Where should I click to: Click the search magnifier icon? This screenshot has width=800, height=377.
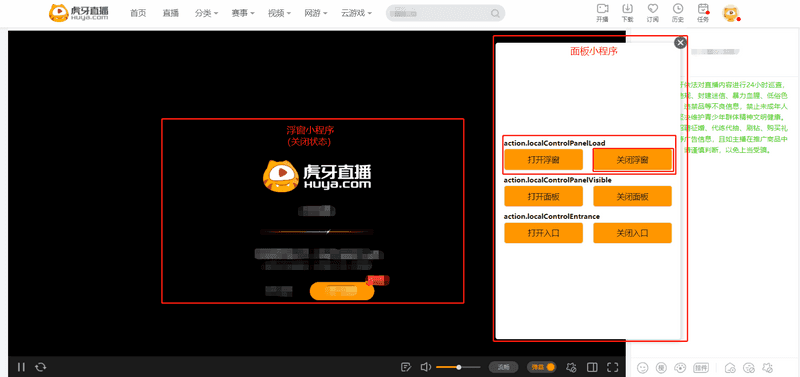495,13
